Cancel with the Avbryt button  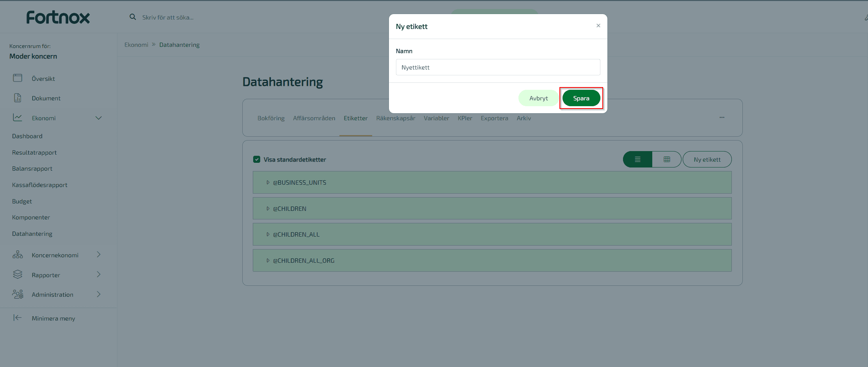pos(538,98)
